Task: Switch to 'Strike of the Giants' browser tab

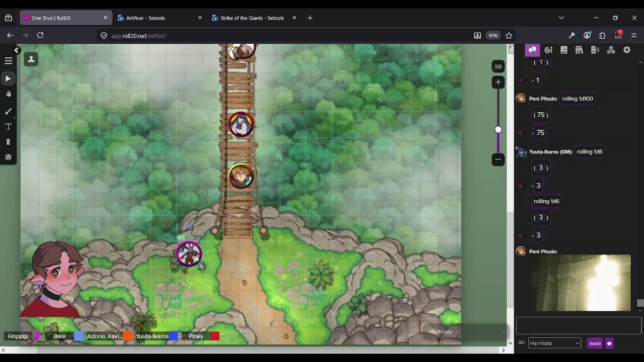Action: [x=253, y=18]
